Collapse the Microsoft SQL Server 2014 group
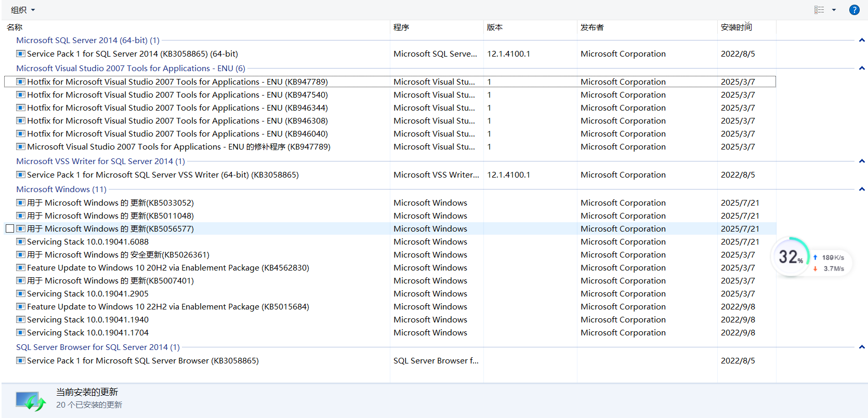 point(862,40)
